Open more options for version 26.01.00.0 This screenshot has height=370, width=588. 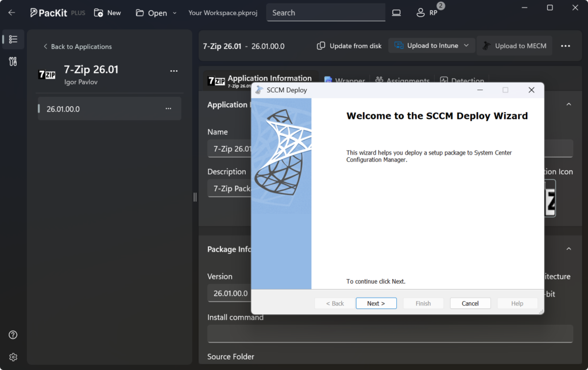[168, 109]
